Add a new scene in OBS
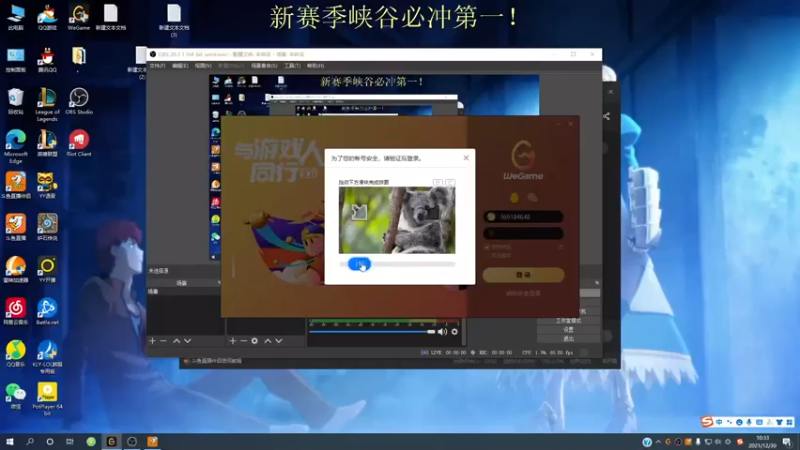Screen dimensions: 800x450 click(152, 340)
